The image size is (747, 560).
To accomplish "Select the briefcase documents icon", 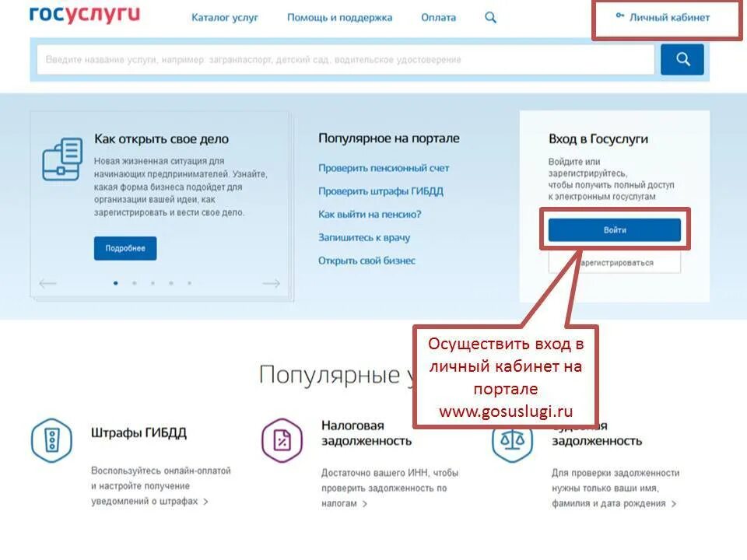I will click(62, 159).
